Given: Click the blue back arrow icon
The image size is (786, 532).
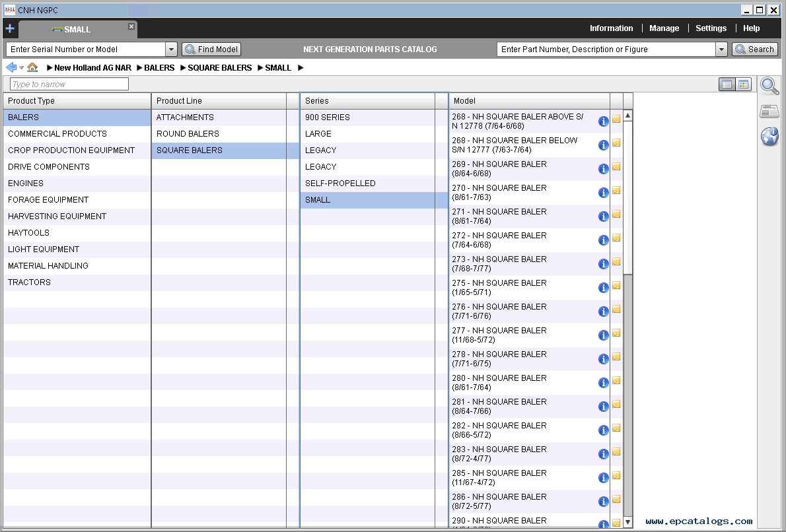Looking at the screenshot, I should coord(11,67).
